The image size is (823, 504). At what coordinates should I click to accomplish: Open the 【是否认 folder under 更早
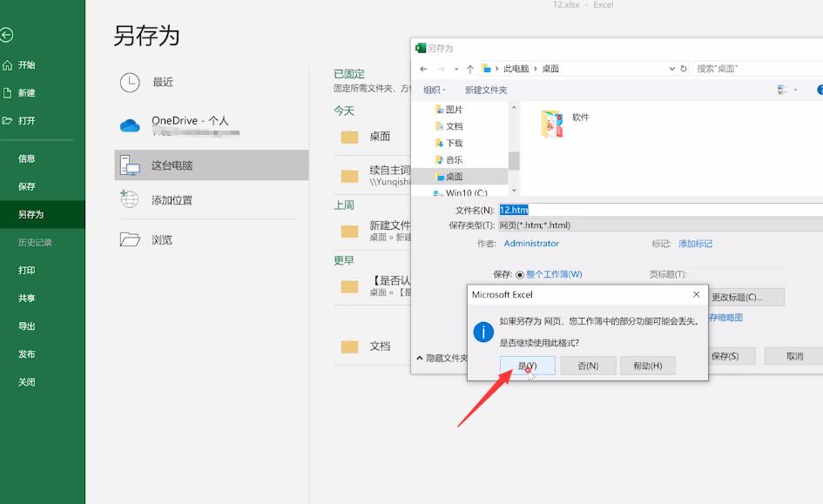(x=372, y=286)
